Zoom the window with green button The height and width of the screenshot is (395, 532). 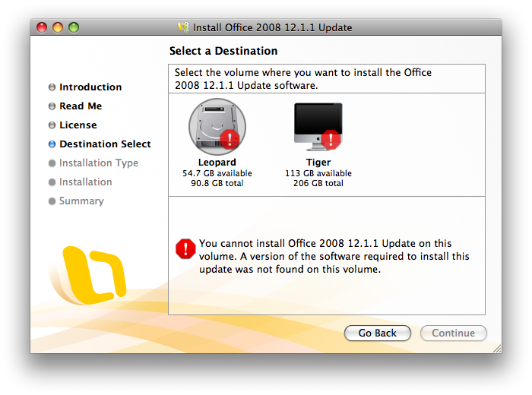tap(74, 27)
